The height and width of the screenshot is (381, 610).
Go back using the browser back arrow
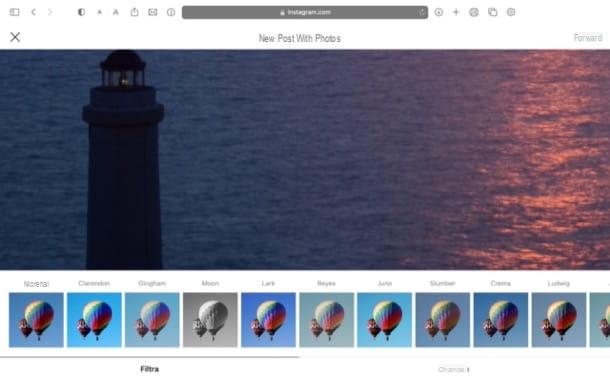coord(33,12)
